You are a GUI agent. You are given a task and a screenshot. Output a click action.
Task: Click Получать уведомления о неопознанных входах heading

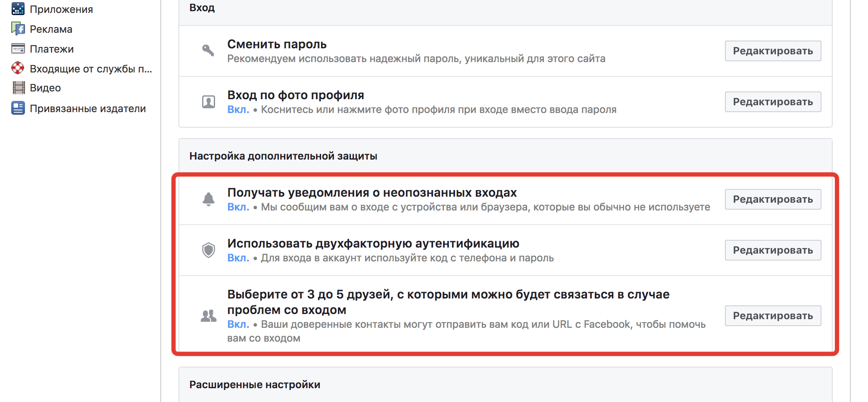(x=372, y=192)
